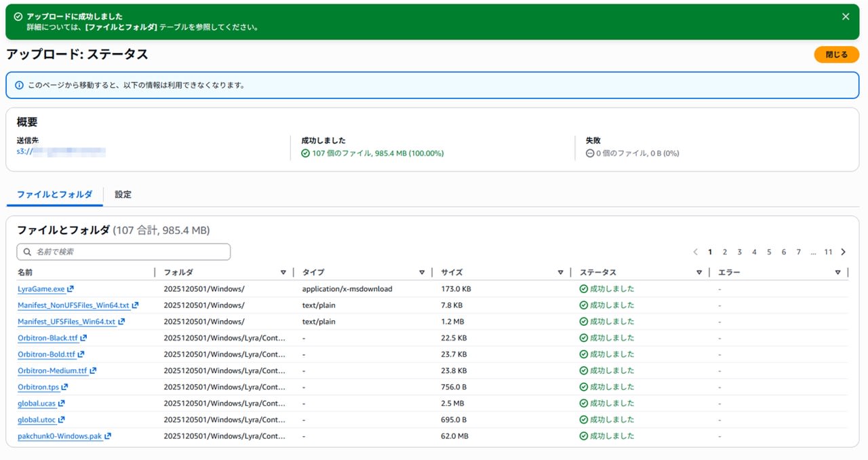
Task: Switch to the 設定 tab
Action: point(123,195)
